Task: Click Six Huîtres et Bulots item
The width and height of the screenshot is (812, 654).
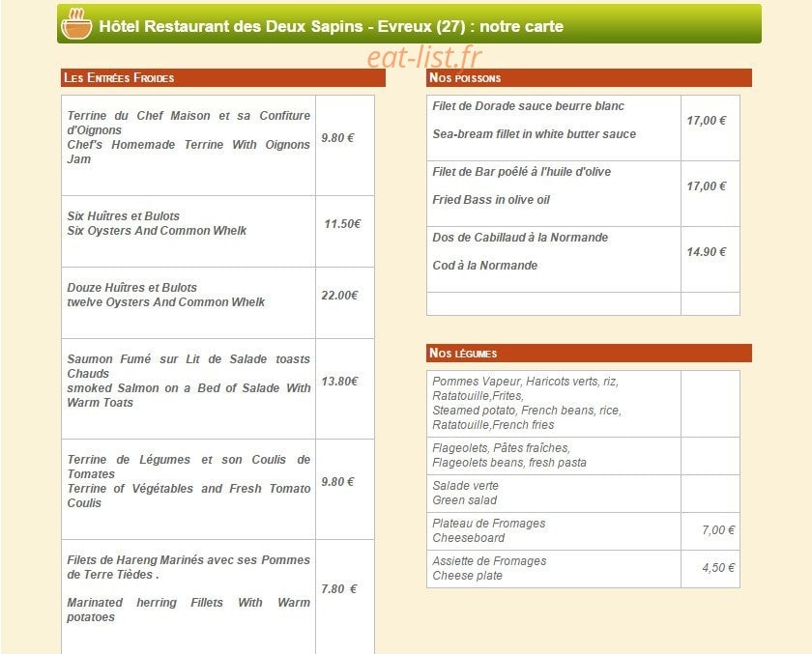Action: pos(157,223)
